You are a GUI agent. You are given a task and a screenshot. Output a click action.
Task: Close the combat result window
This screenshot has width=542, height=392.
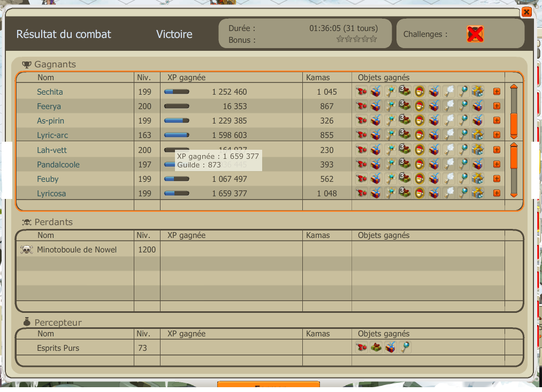(x=526, y=12)
